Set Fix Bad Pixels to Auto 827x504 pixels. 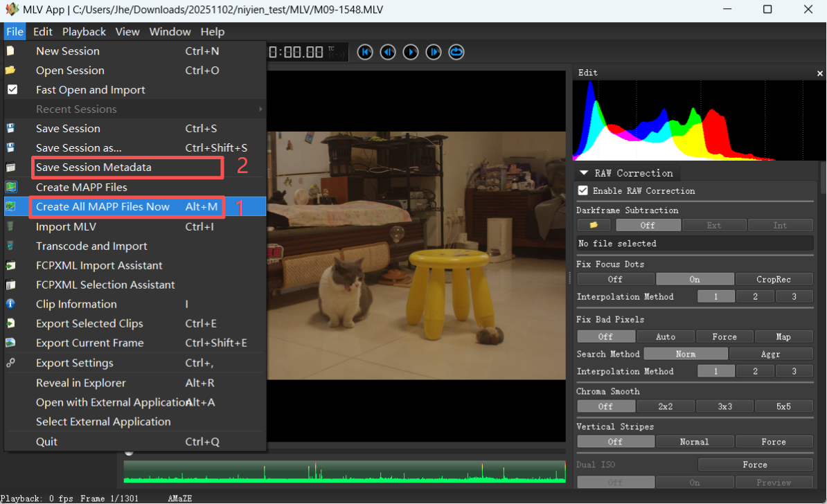(665, 336)
